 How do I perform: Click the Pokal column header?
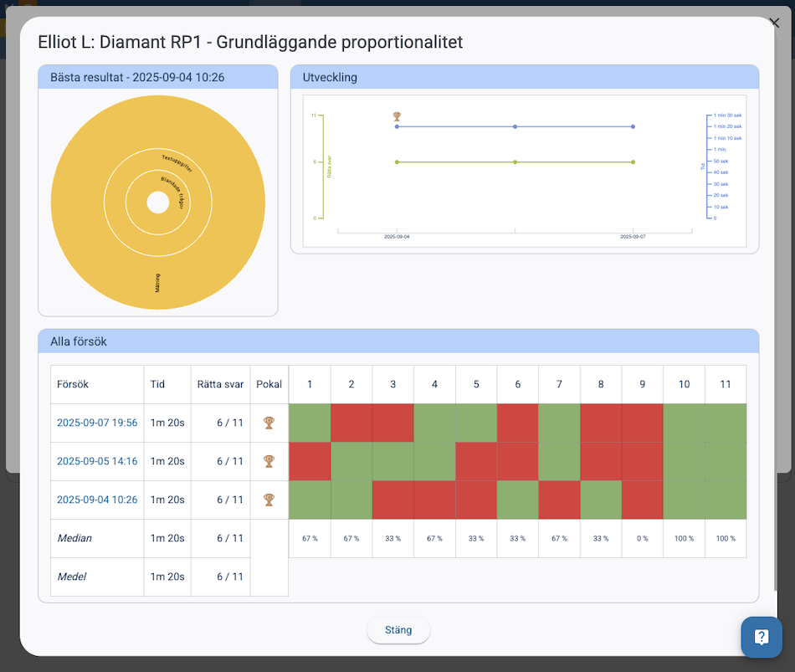(269, 384)
